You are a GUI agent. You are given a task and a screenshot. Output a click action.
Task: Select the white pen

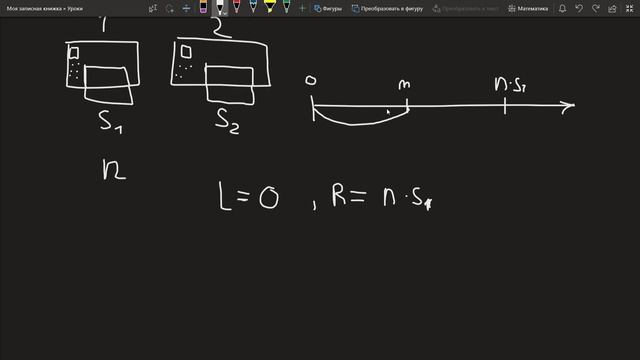[220, 7]
